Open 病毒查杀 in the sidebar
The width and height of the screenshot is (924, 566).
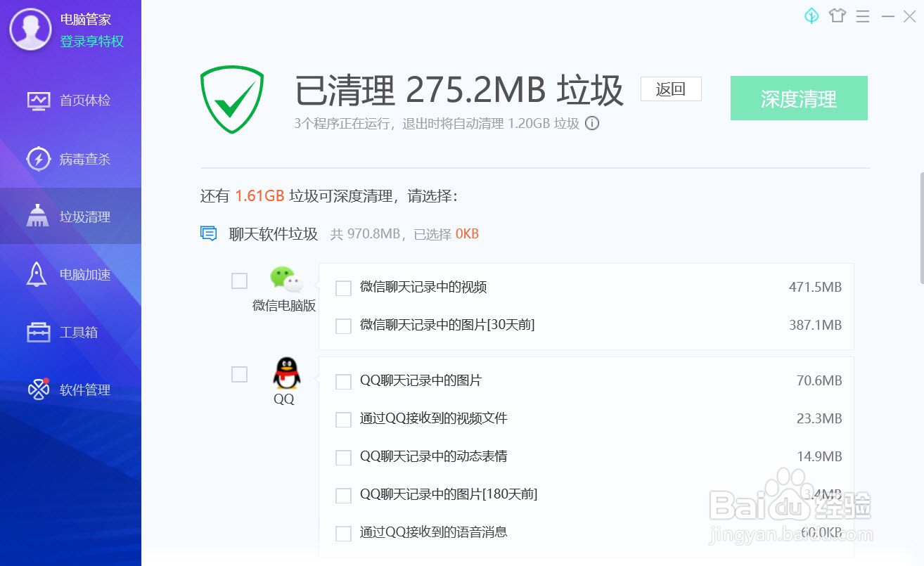[x=70, y=159]
